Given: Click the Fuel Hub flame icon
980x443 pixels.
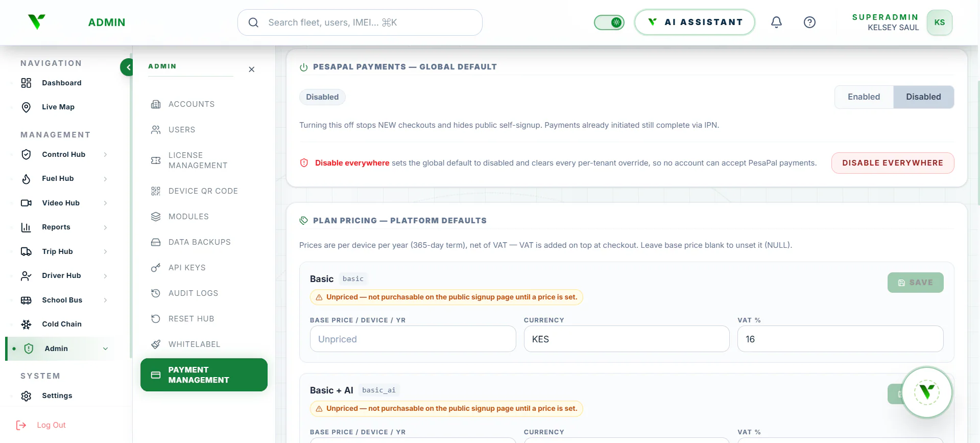Looking at the screenshot, I should [26, 178].
